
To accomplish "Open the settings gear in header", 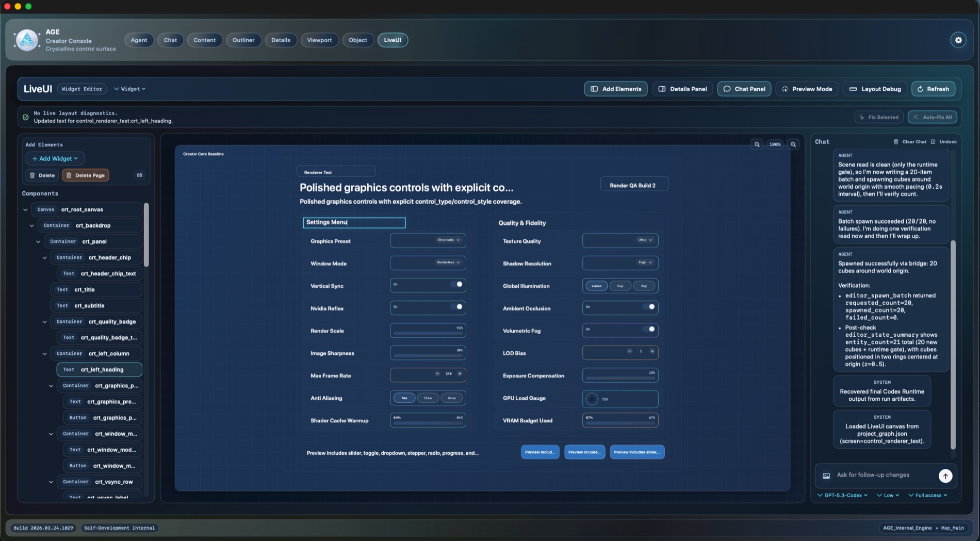I will (958, 40).
